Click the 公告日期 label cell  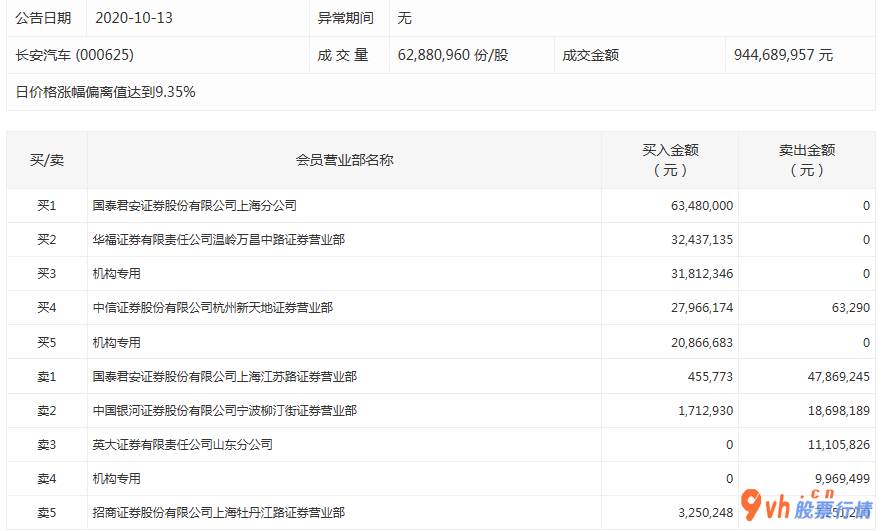[43, 18]
